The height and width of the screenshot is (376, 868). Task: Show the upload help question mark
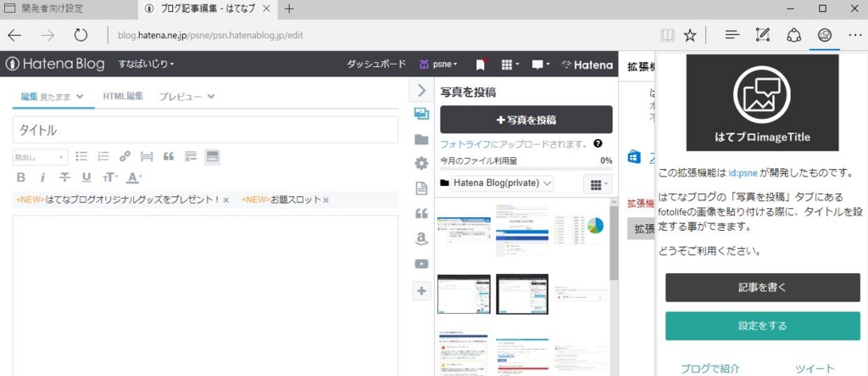click(x=598, y=143)
